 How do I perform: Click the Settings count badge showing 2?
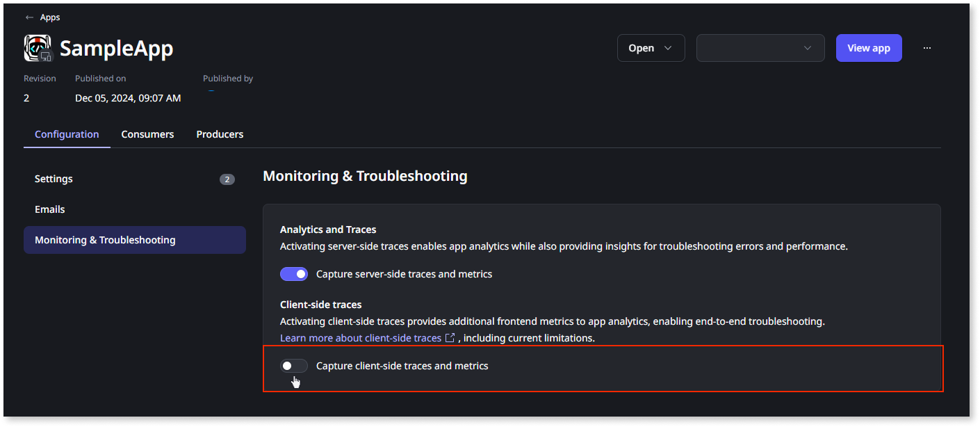tap(227, 179)
